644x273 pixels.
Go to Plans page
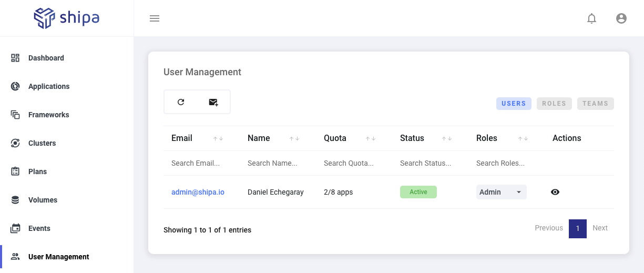(37, 171)
